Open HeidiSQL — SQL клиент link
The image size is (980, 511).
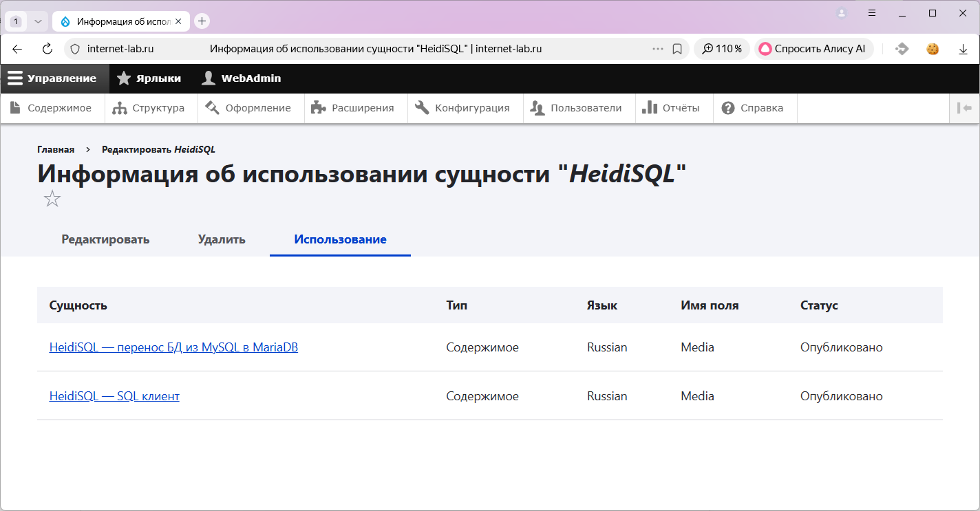tap(114, 396)
